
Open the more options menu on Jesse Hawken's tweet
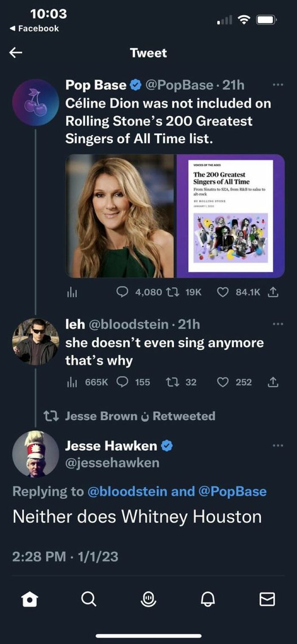pyautogui.click(x=279, y=445)
